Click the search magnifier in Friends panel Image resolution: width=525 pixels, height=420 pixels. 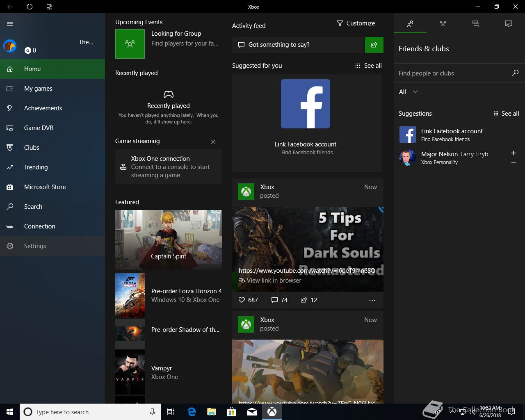tap(515, 73)
